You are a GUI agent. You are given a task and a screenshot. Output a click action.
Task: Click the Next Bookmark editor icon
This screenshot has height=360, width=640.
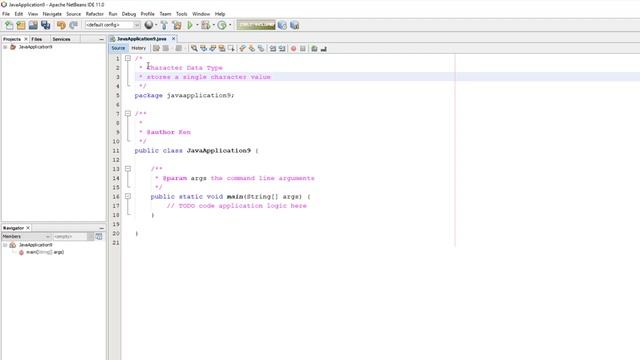coord(251,49)
